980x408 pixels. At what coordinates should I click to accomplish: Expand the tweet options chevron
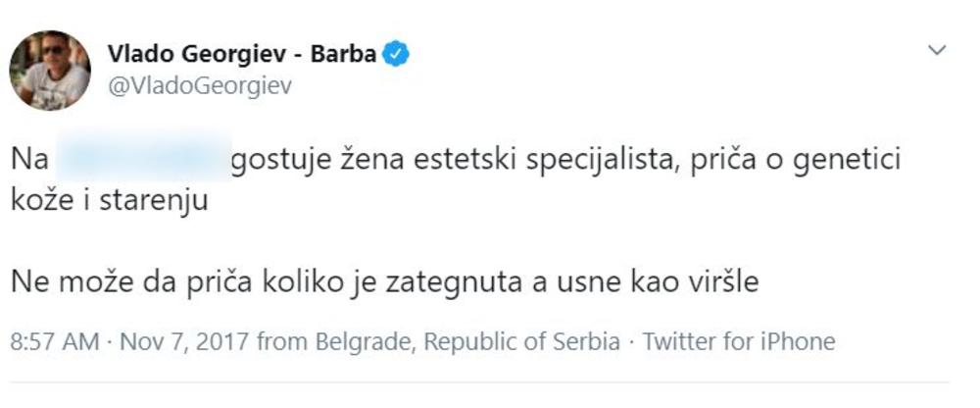coord(937,50)
